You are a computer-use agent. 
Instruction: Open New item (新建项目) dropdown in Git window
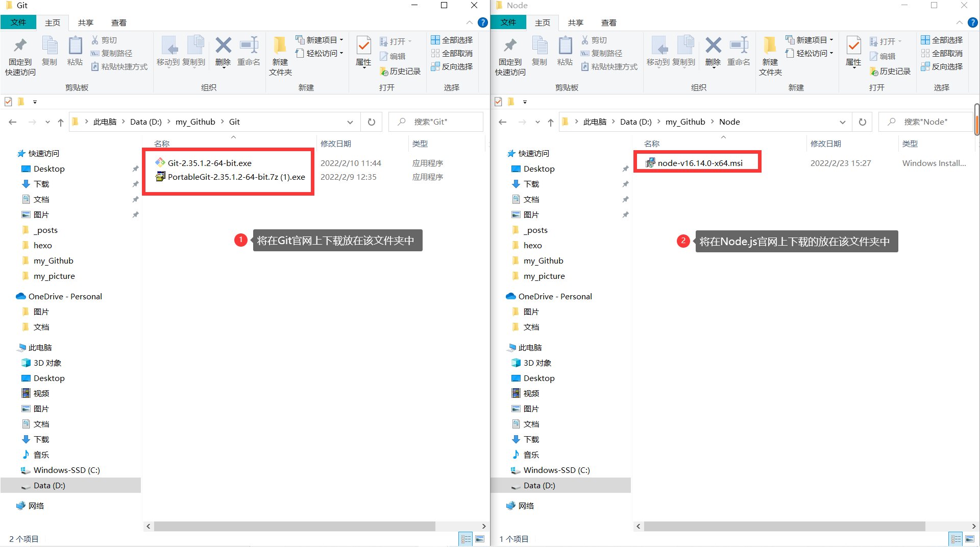(320, 40)
